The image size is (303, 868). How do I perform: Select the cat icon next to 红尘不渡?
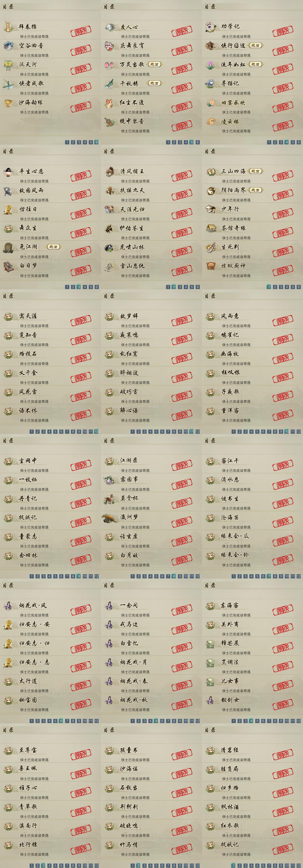coord(110,102)
